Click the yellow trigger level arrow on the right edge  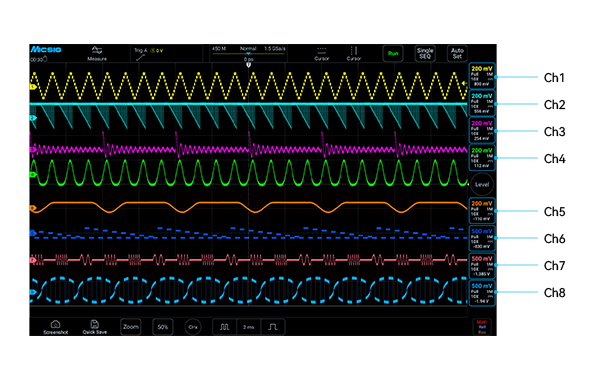465,83
